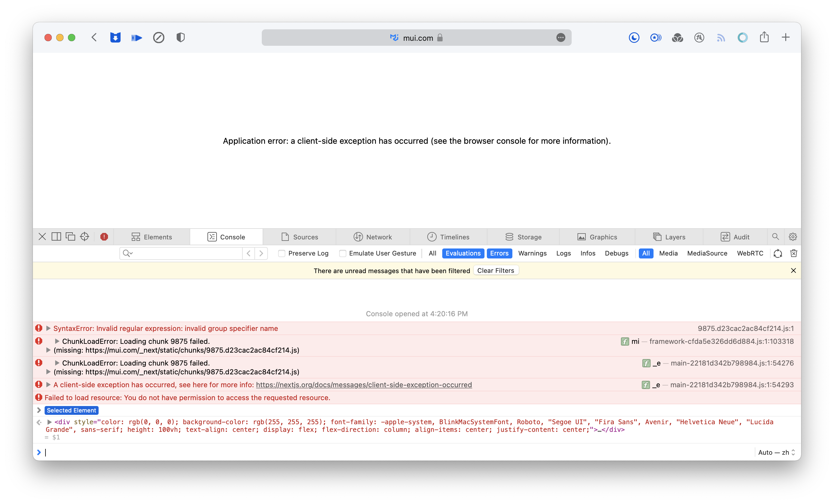Switch to the Network tab
834x504 pixels.
click(x=373, y=237)
